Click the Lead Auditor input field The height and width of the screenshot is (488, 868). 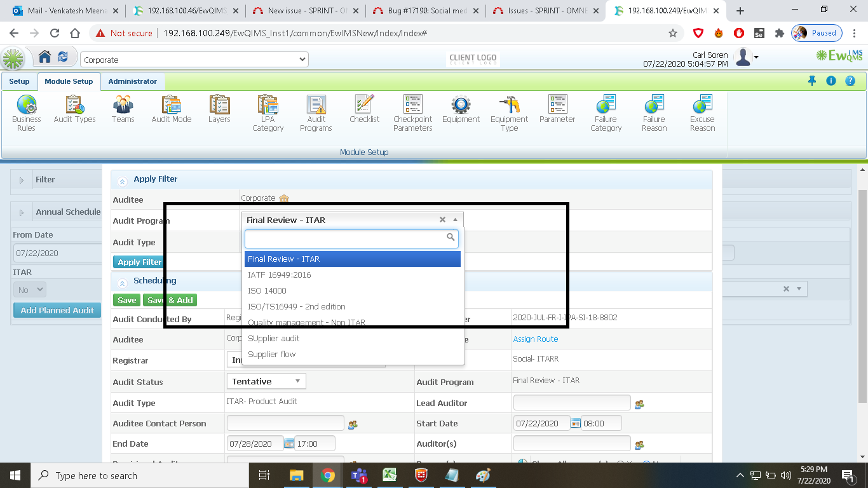click(572, 402)
